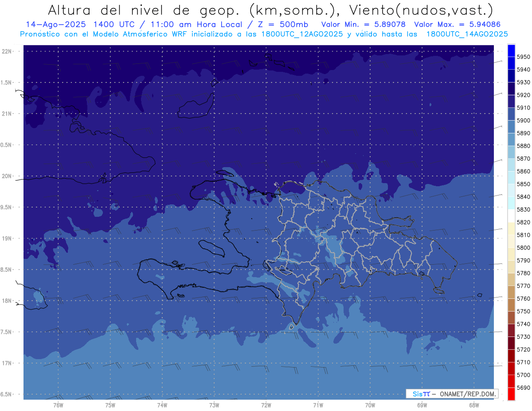Click the '75W' longitude label
The height and width of the screenshot is (411, 532).
[x=110, y=405]
